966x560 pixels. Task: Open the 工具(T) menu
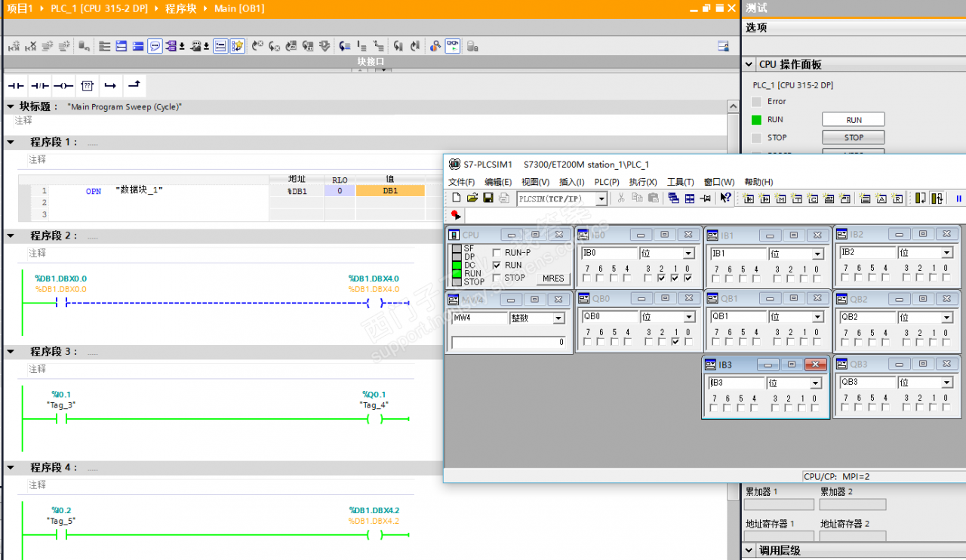pyautogui.click(x=680, y=182)
